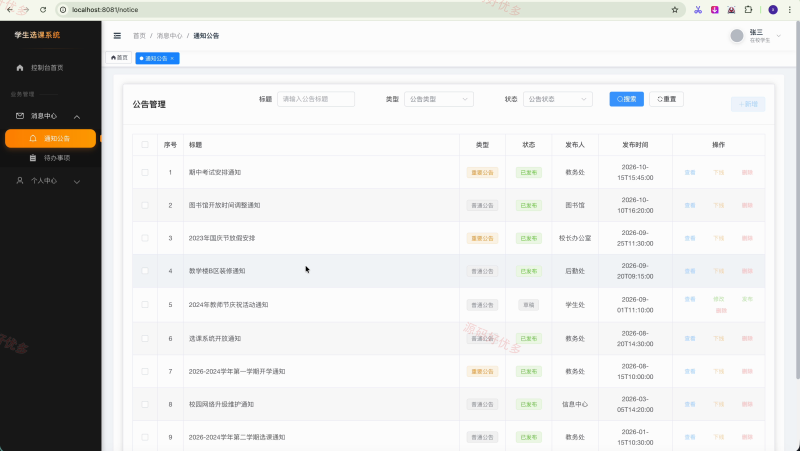This screenshot has width=800, height=451.
Task: Click the person icon beside 个人中心
Action: coord(20,181)
